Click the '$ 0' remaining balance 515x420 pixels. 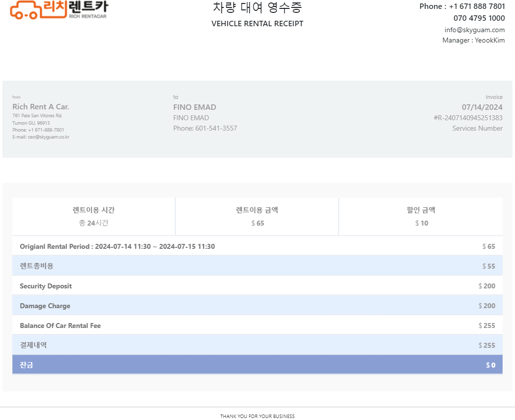491,365
